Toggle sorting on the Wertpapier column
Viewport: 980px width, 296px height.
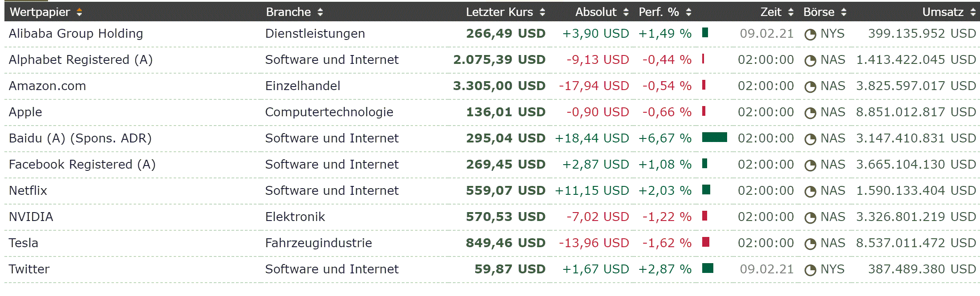pos(79,12)
